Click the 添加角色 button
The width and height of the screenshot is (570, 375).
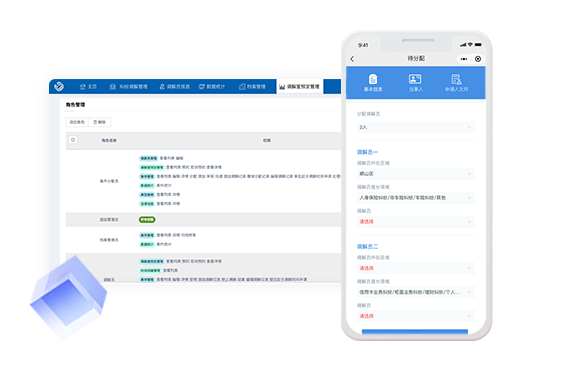click(x=77, y=122)
